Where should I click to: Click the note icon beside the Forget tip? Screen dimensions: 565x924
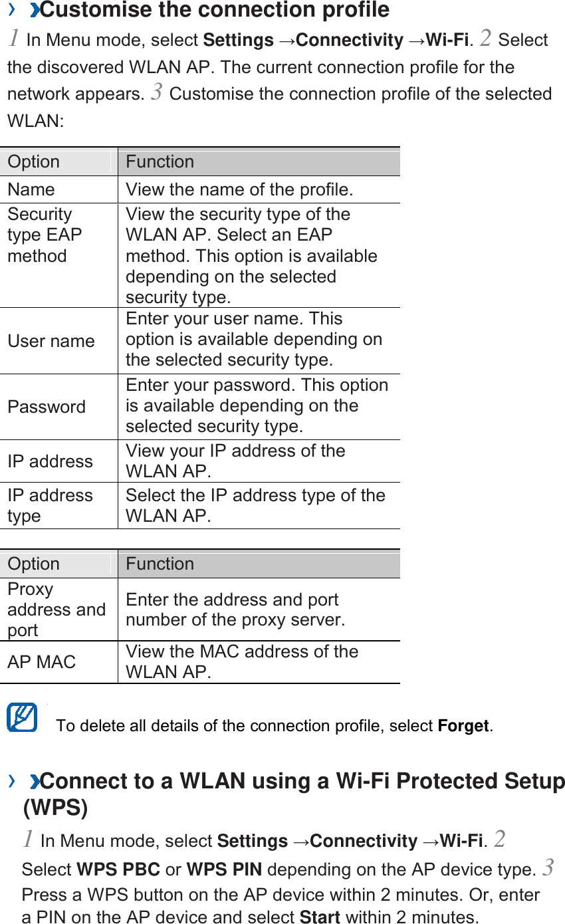pos(22,718)
